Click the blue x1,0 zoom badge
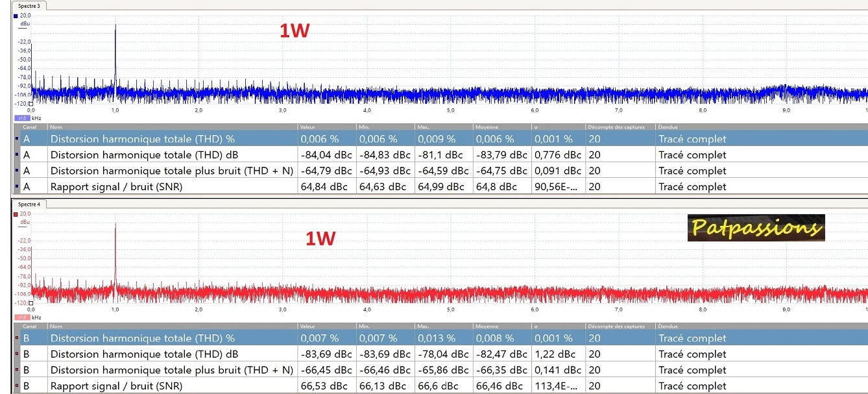868x394 pixels. (21, 117)
